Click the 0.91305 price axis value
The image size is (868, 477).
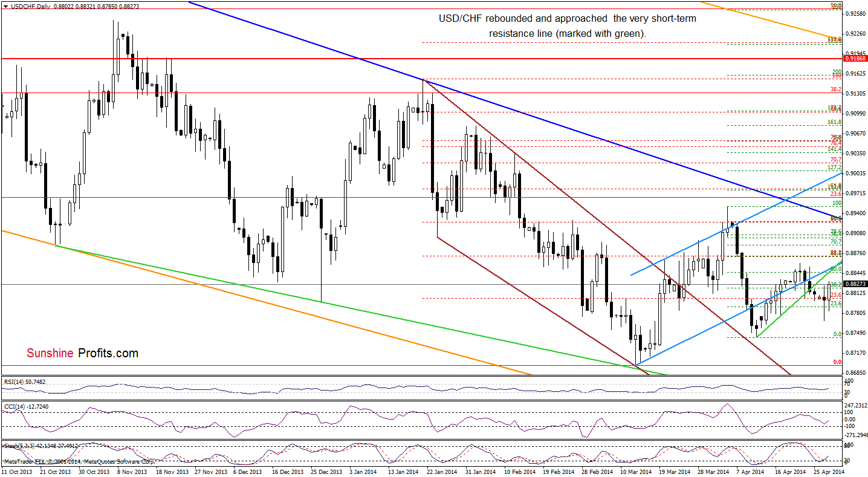pyautogui.click(x=855, y=94)
